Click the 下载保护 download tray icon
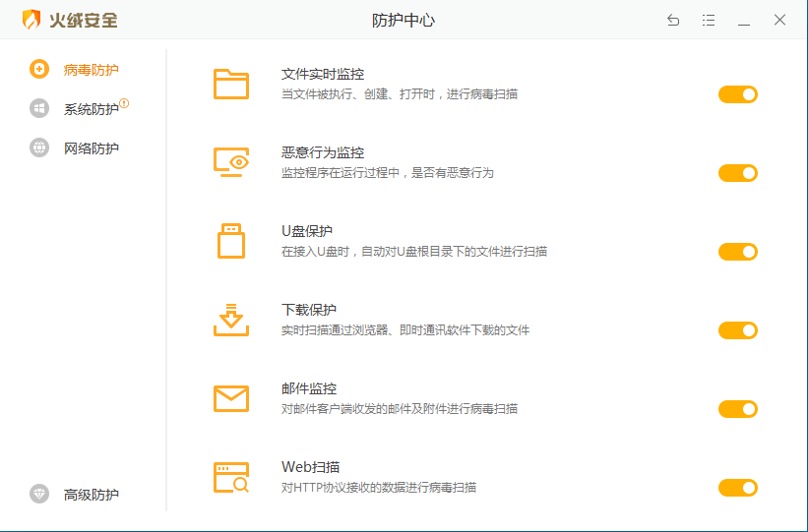 coord(231,320)
